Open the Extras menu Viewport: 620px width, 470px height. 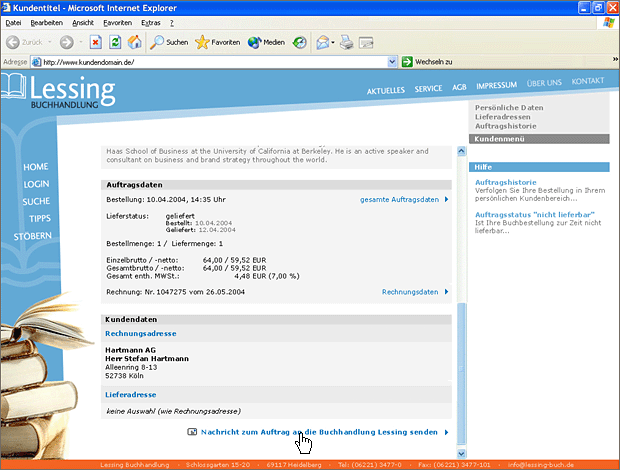pyautogui.click(x=151, y=23)
